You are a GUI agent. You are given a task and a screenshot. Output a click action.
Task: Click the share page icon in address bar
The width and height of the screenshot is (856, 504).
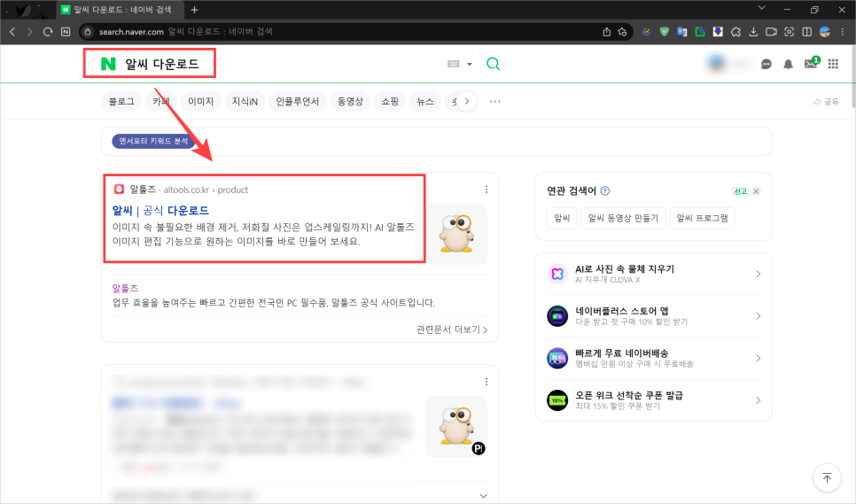click(606, 32)
